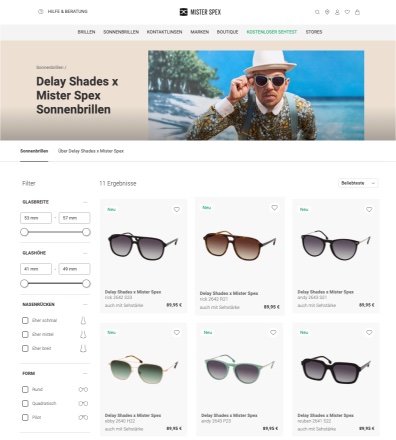The height and width of the screenshot is (440, 396).
Task: Open Boutique menu
Action: click(227, 32)
